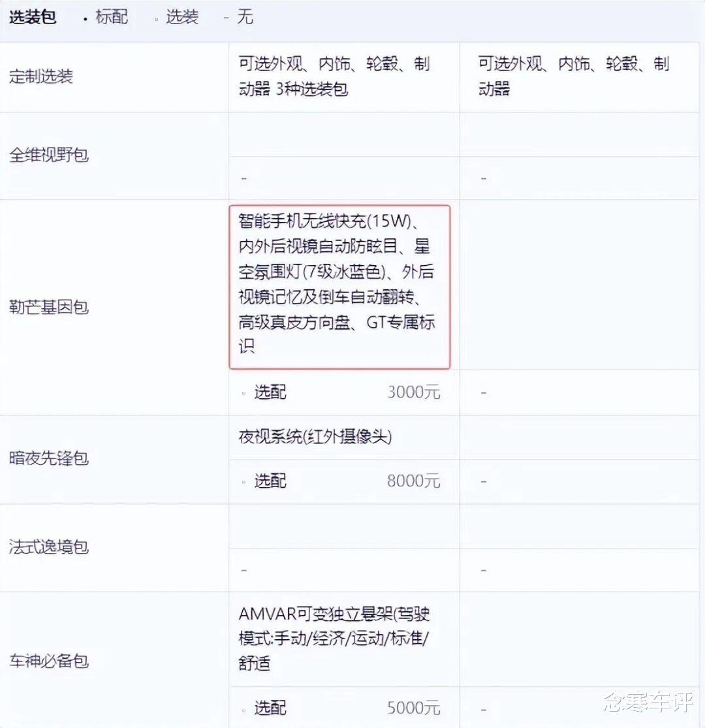Viewport: 705px width, 728px height.
Task: Click the 定制选装 row label
Action: tap(41, 76)
